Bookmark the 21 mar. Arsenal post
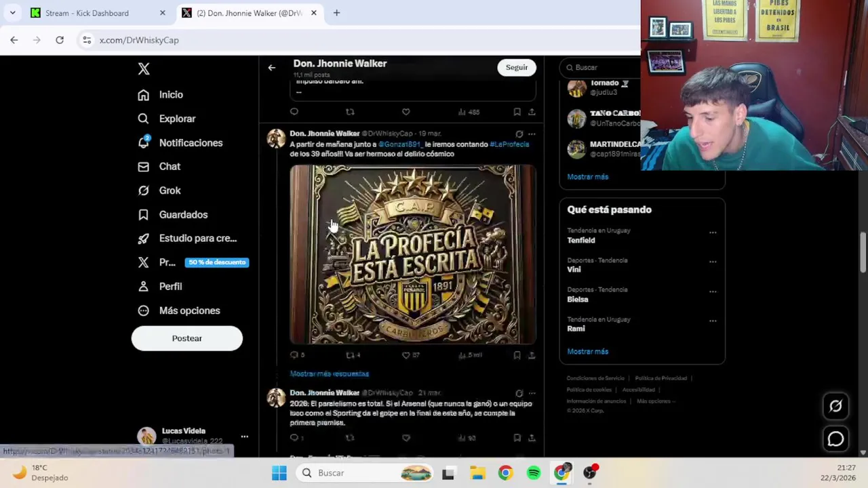 coord(517,438)
